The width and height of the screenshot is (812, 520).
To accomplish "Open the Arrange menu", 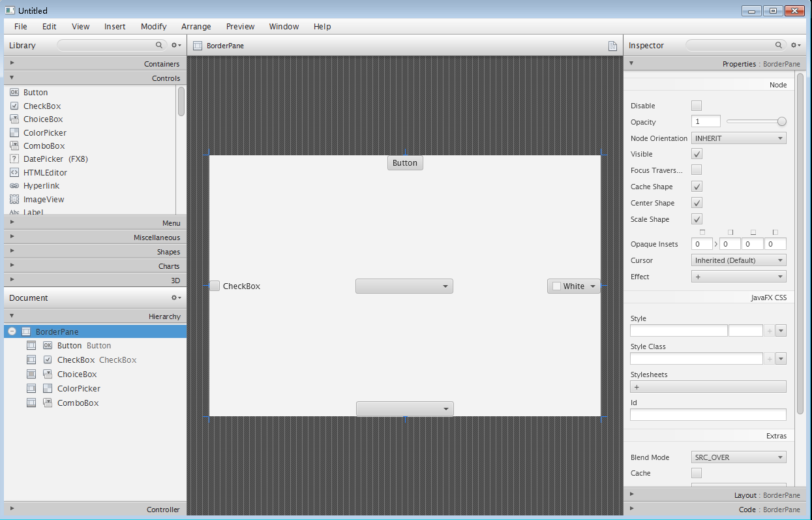I will click(x=196, y=27).
